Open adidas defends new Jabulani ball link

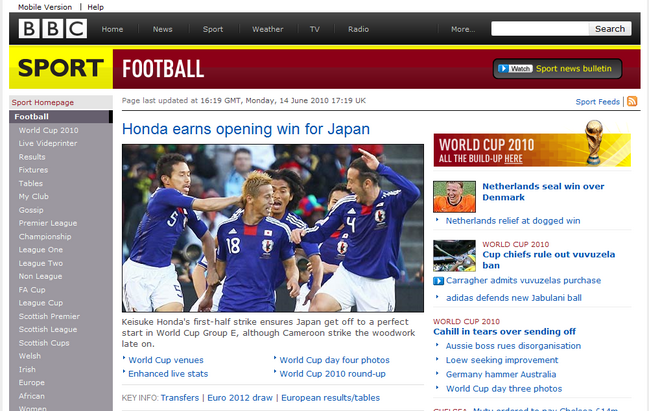[x=514, y=298]
